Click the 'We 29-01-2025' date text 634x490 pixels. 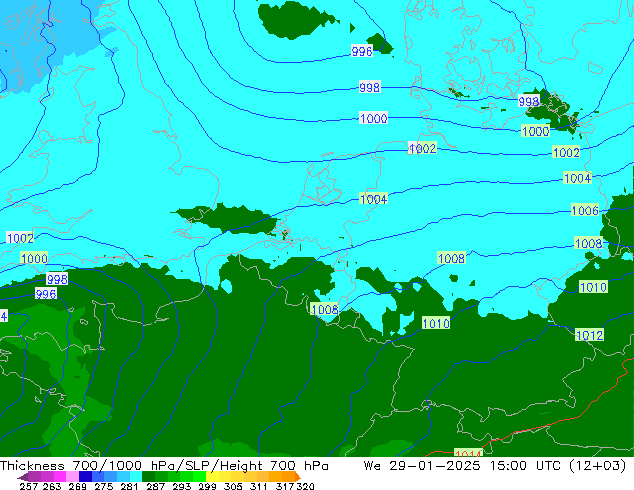[x=422, y=466]
